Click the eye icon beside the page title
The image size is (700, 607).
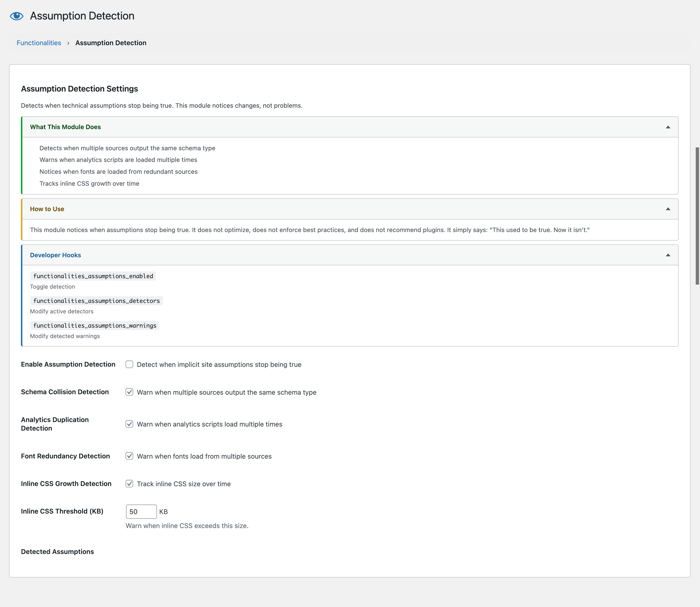[16, 16]
